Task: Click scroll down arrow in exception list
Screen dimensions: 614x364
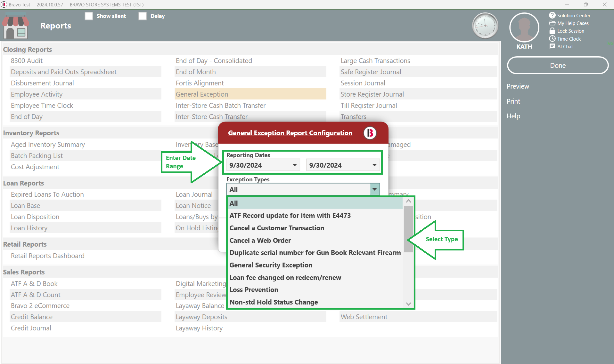Action: click(408, 304)
